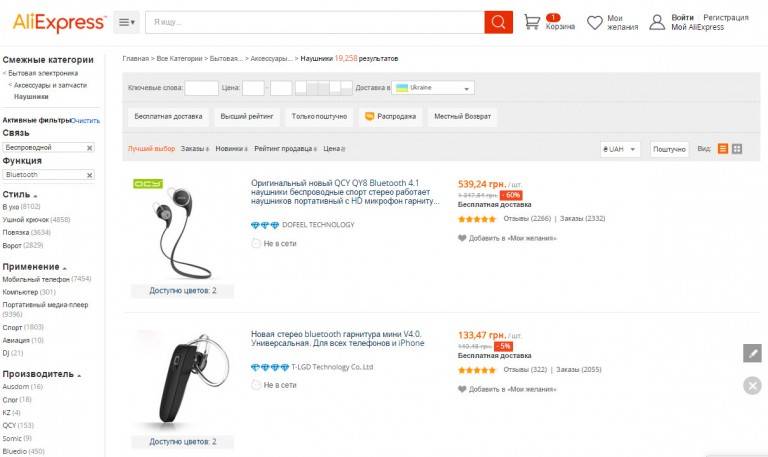Remove the Bluetooth active filter
This screenshot has height=457, width=768.
(89, 175)
